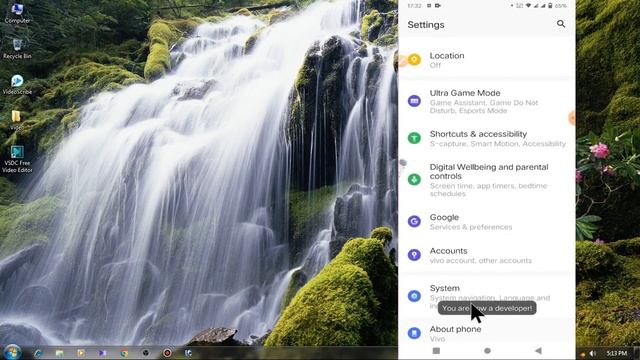
Task: Open Shortcuts & accessibility settings
Action: pyautogui.click(x=487, y=138)
